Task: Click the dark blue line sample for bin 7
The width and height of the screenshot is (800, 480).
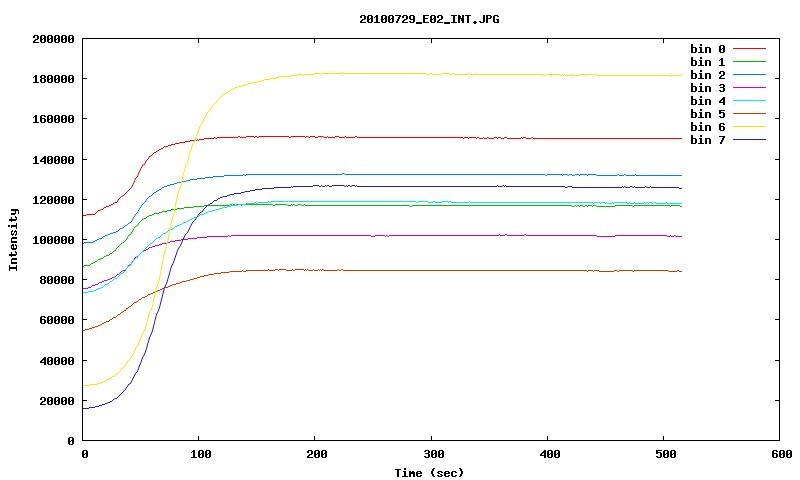Action: (749, 139)
